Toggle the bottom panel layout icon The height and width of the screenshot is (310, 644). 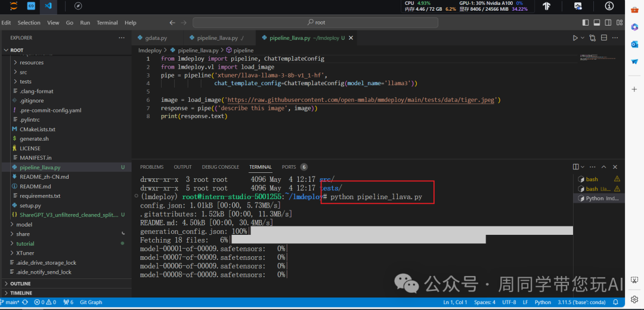tap(596, 23)
